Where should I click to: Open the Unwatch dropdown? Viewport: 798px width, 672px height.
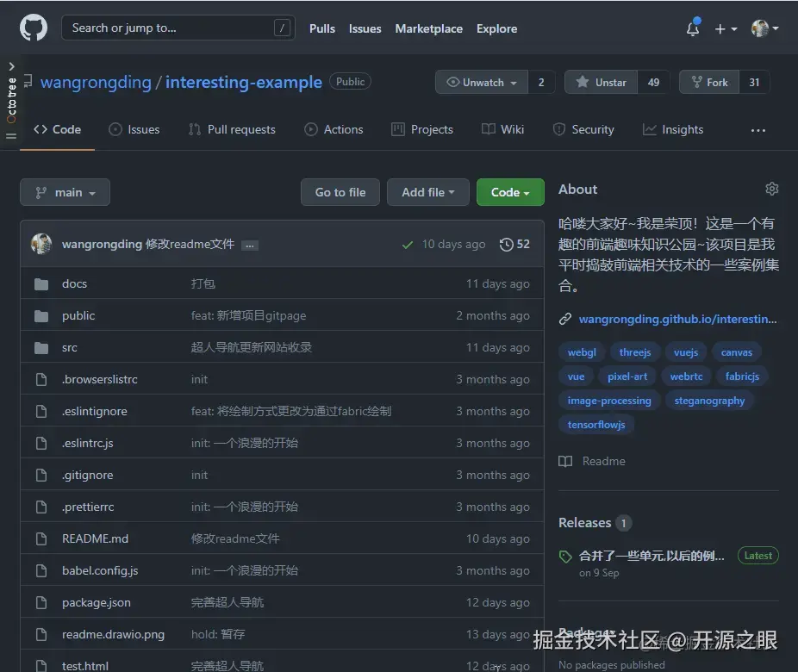(x=482, y=83)
